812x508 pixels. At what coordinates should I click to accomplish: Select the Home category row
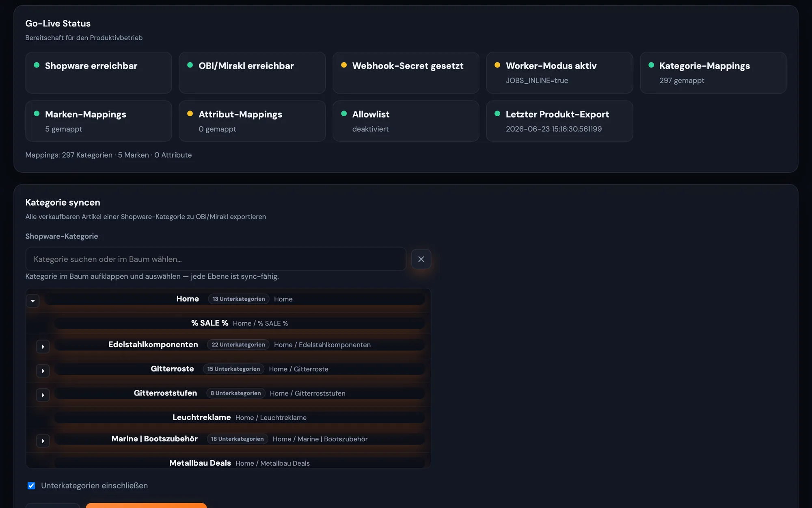point(234,299)
